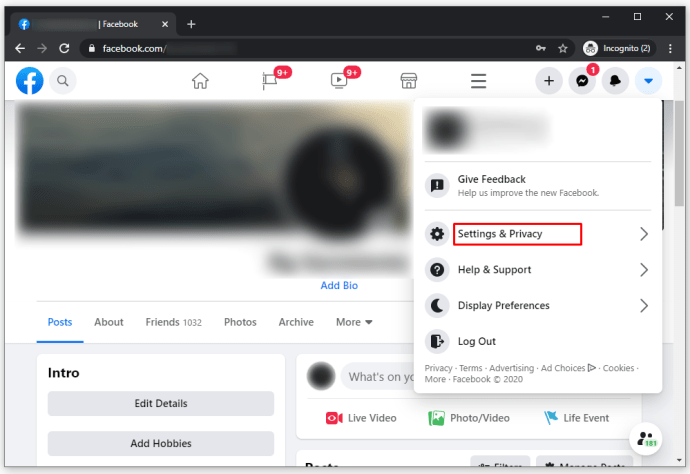Open the Chrome three-dot menu
The height and width of the screenshot is (474, 690).
[670, 48]
